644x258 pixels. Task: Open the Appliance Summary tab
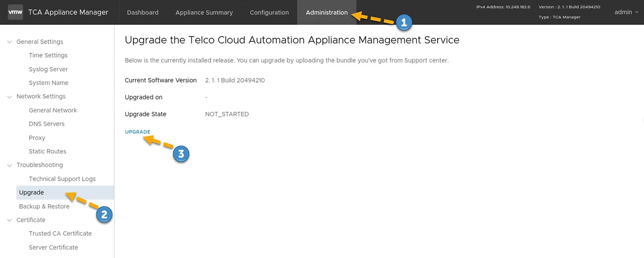(204, 12)
